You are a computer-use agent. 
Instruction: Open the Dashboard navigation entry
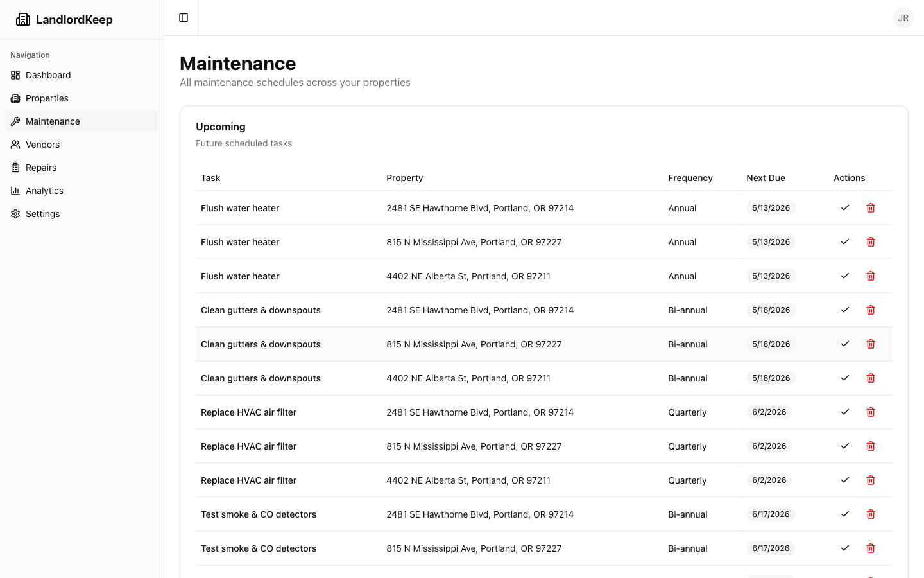[x=47, y=75]
